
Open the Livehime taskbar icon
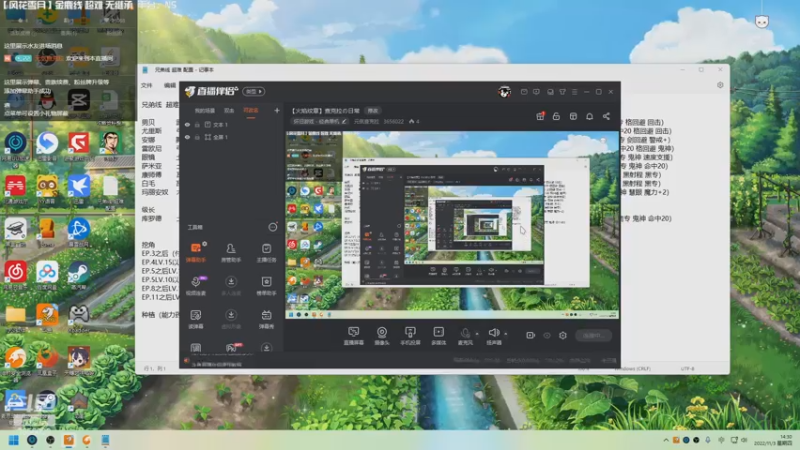tap(68, 440)
